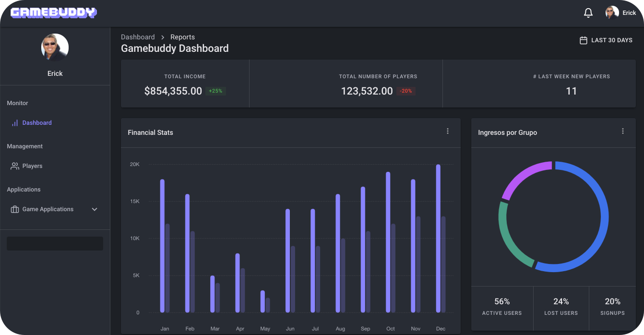The image size is (644, 335).
Task: Click the Reports breadcrumb link
Action: (182, 37)
